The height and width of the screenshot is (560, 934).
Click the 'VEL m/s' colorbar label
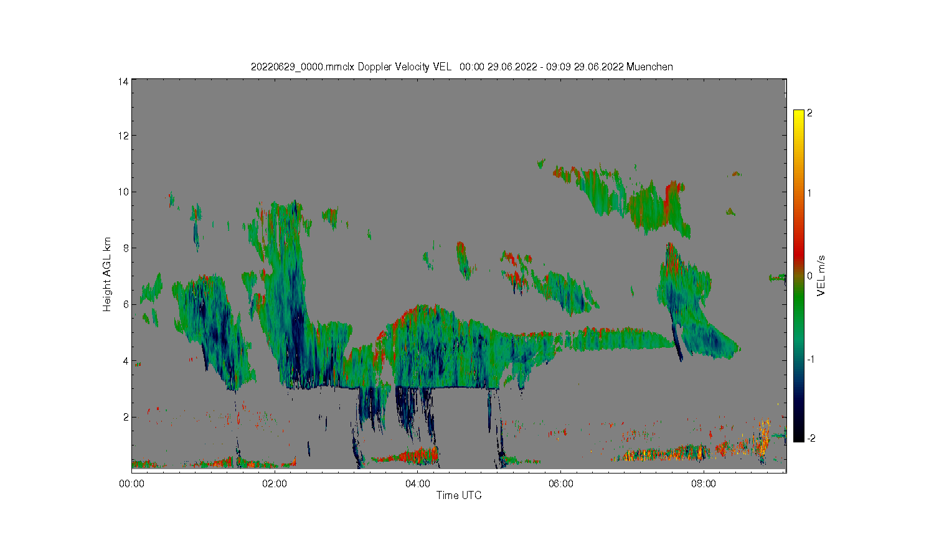coord(821,276)
